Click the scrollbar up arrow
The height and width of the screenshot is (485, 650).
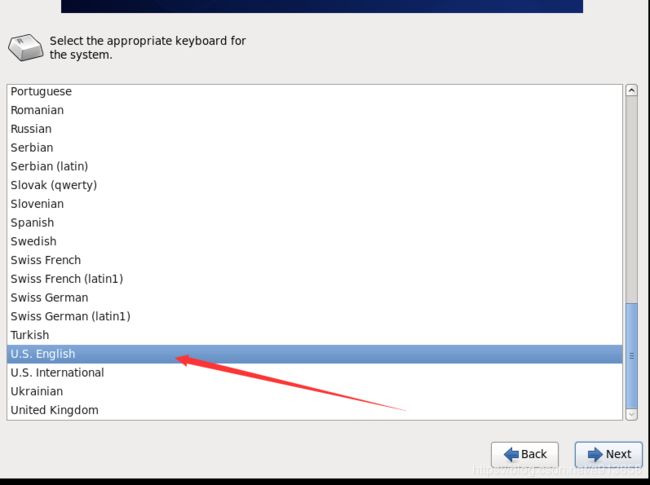point(631,90)
